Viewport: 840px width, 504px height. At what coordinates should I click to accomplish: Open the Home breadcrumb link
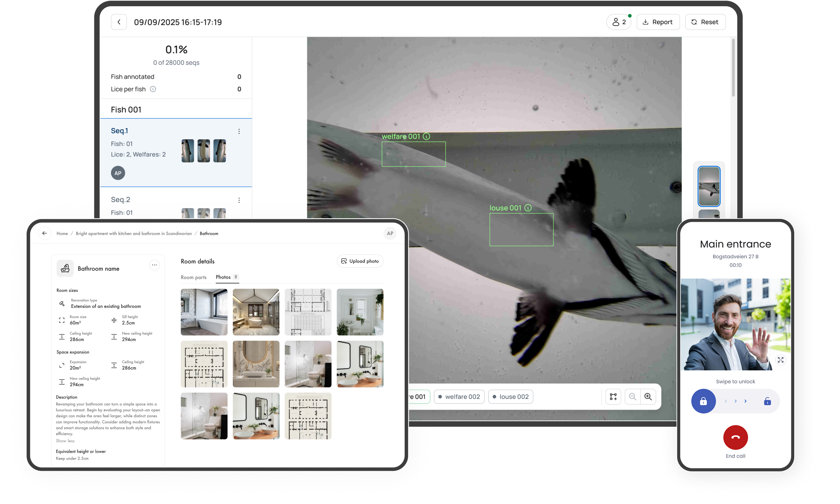point(62,233)
